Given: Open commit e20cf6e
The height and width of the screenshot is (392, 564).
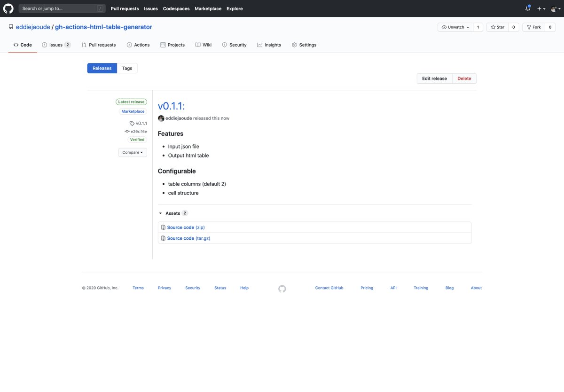Looking at the screenshot, I should (x=136, y=132).
